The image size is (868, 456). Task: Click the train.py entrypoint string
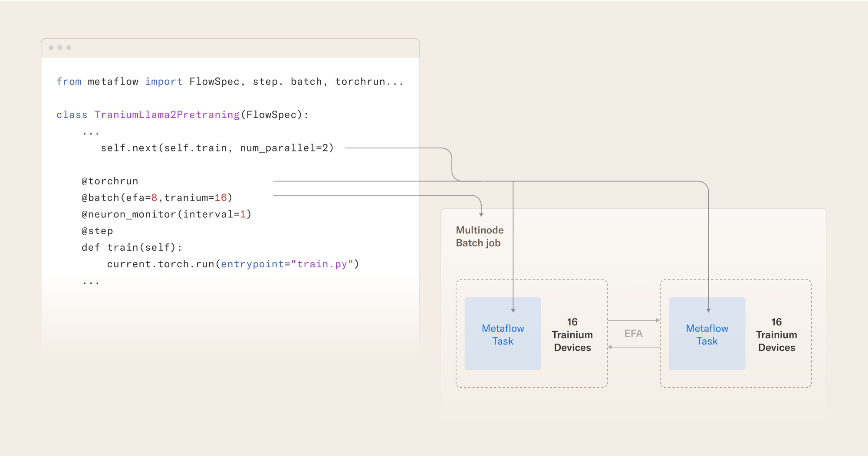point(322,264)
